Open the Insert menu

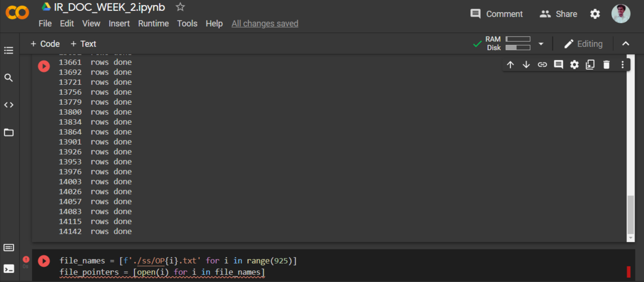(x=119, y=23)
